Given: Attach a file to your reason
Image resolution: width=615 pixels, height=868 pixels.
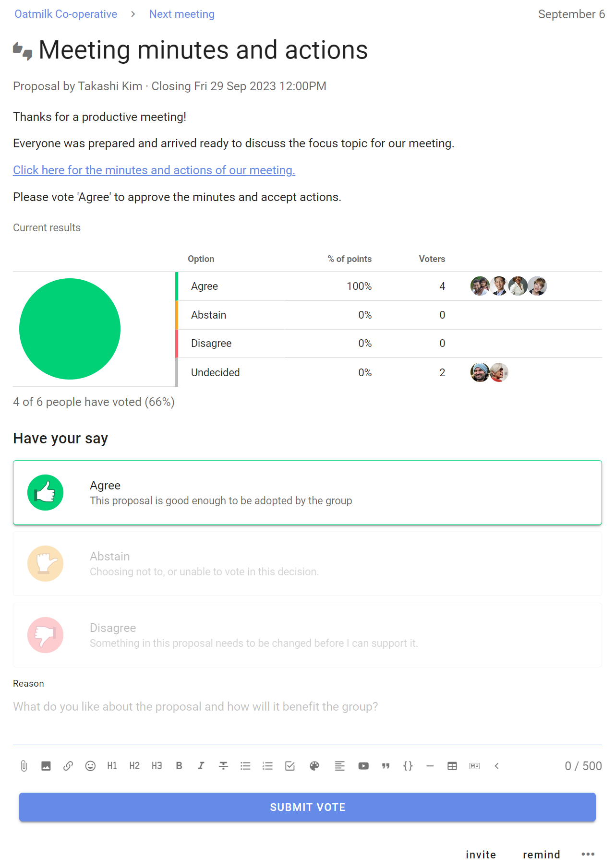Looking at the screenshot, I should (x=23, y=766).
